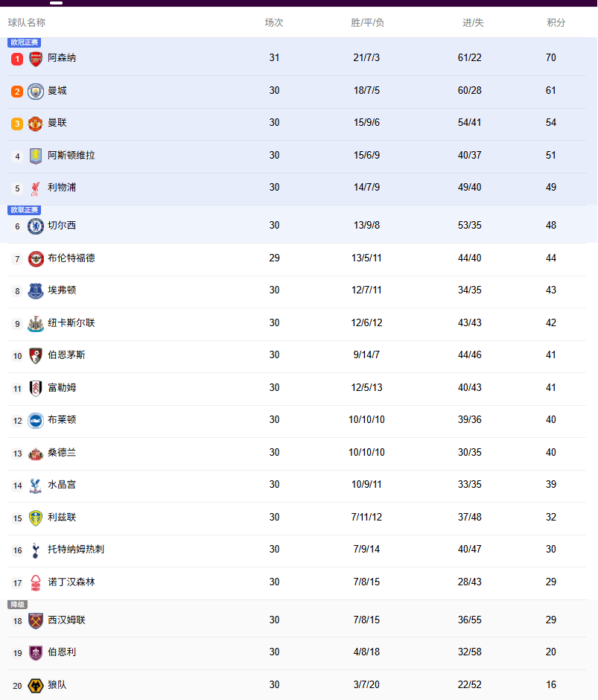The image size is (598, 700).
Task: Click the Tottenham crest icon
Action: [36, 550]
